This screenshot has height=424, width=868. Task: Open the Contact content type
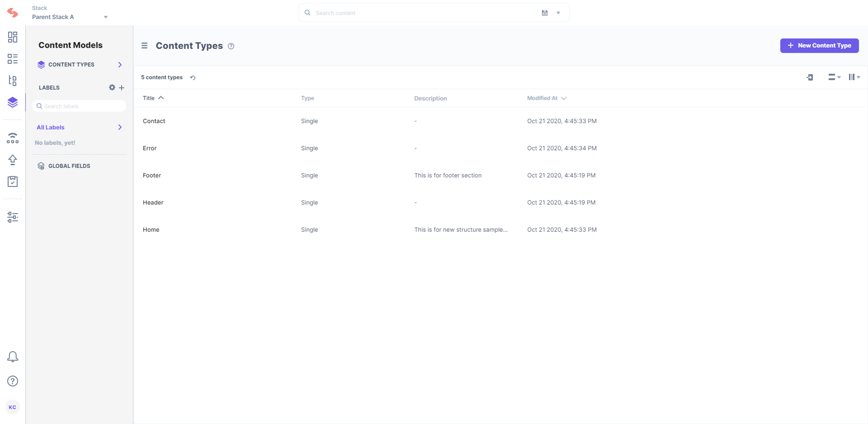[x=154, y=121]
